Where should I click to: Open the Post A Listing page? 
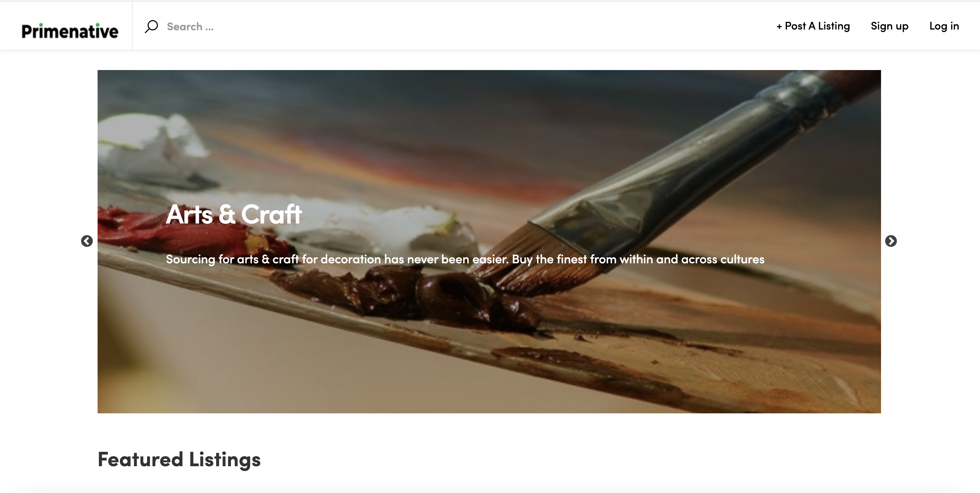point(813,26)
